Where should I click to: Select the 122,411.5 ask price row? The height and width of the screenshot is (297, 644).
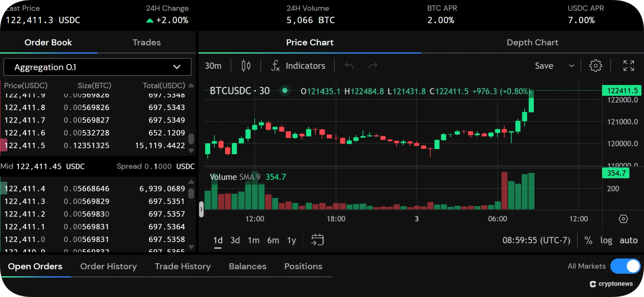point(95,145)
